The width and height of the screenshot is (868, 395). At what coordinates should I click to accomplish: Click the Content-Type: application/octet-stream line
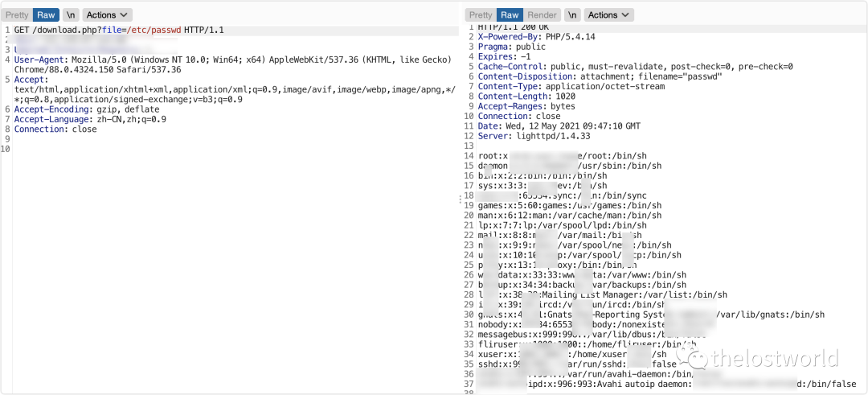(x=571, y=86)
